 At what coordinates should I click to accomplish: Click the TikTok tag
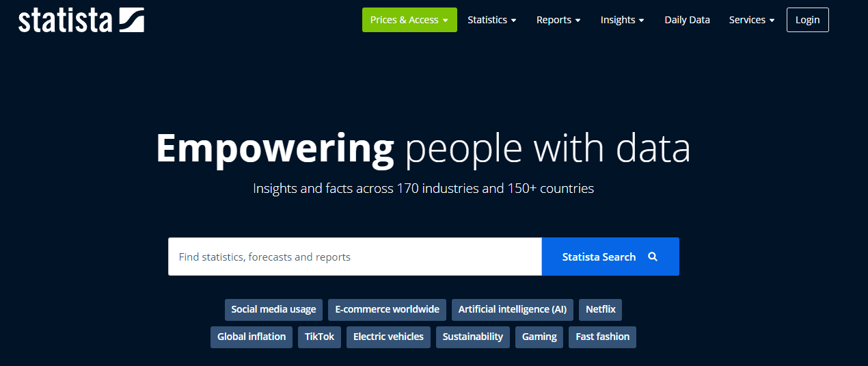pyautogui.click(x=319, y=337)
